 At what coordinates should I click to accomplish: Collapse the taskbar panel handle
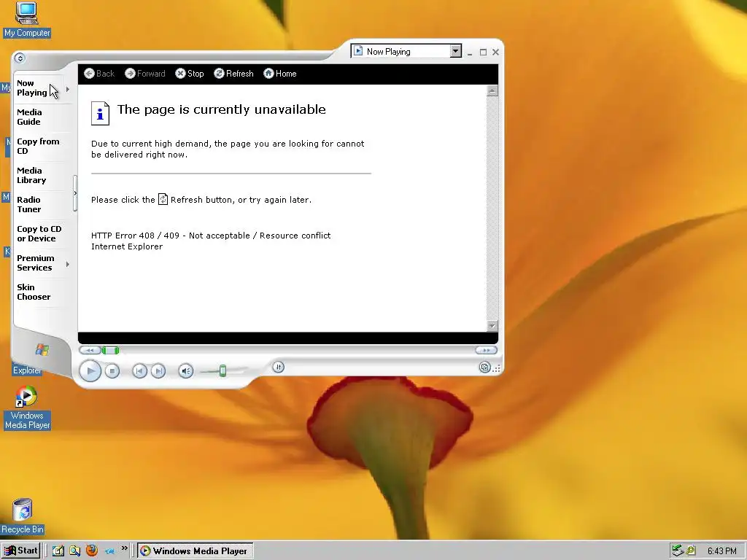click(x=75, y=193)
